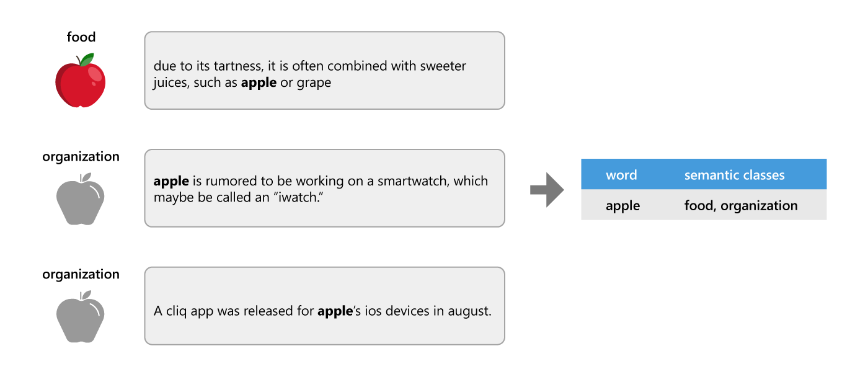Viewport: 868px width, 369px height.
Task: Select the "apple" cell in the table
Action: click(623, 205)
